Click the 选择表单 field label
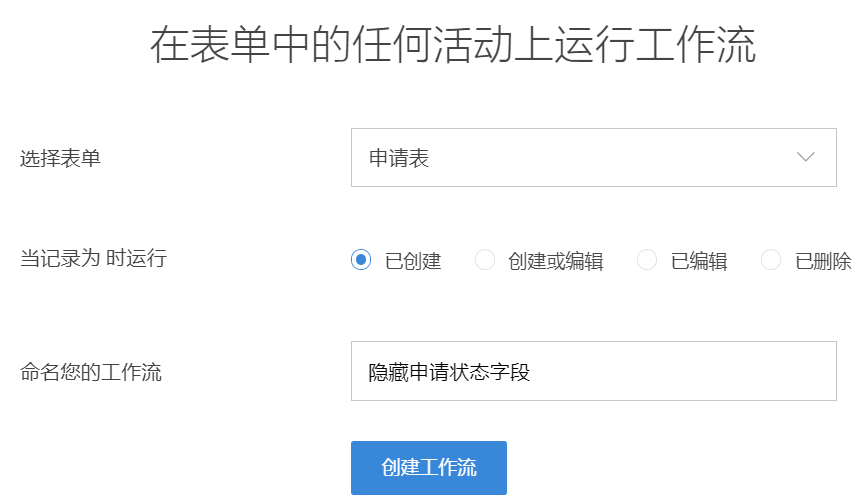The width and height of the screenshot is (868, 499). click(61, 158)
